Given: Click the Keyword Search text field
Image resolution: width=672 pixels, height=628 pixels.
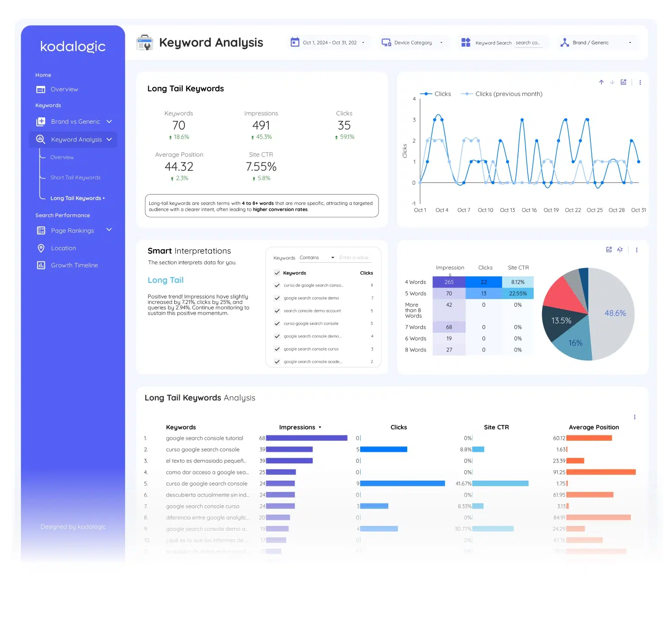Looking at the screenshot, I should [529, 43].
